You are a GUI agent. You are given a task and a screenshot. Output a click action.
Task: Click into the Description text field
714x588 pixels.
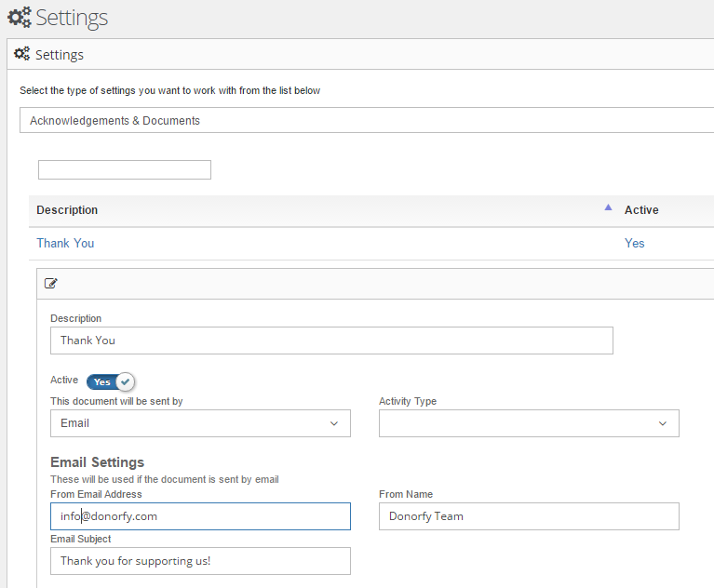point(331,341)
